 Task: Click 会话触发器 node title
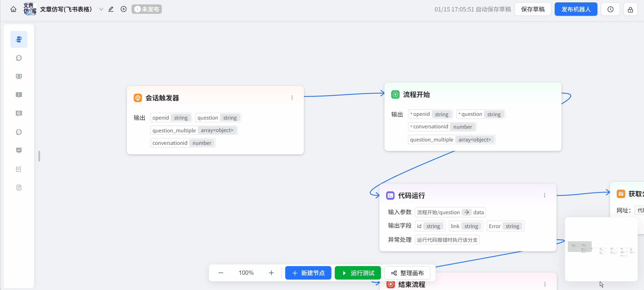pos(162,98)
